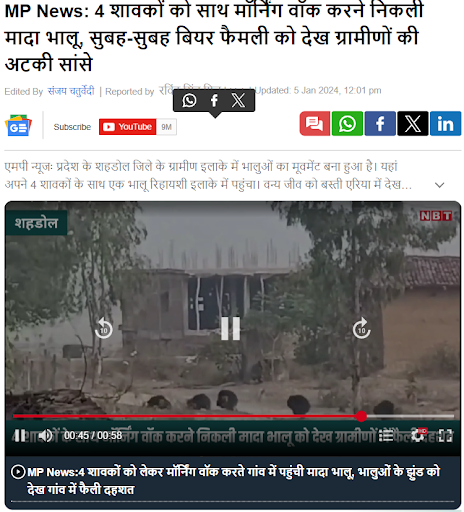Image resolution: width=464 pixels, height=512 pixels.
Task: Subscribe via red YouTube button
Action: coord(128,127)
